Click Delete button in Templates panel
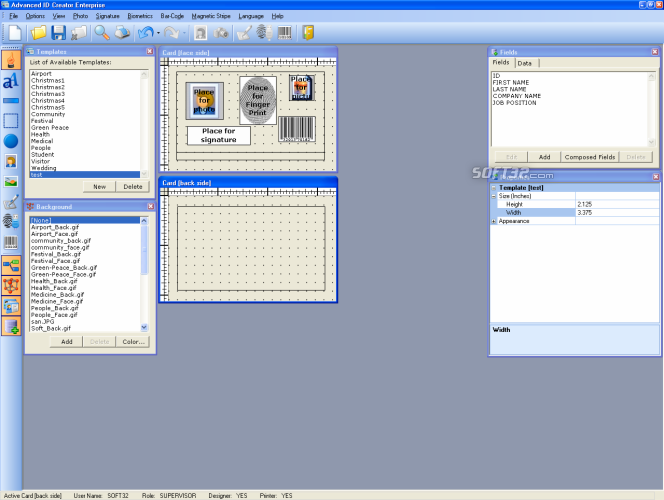Screen dimensions: 664x500 click(x=133, y=187)
